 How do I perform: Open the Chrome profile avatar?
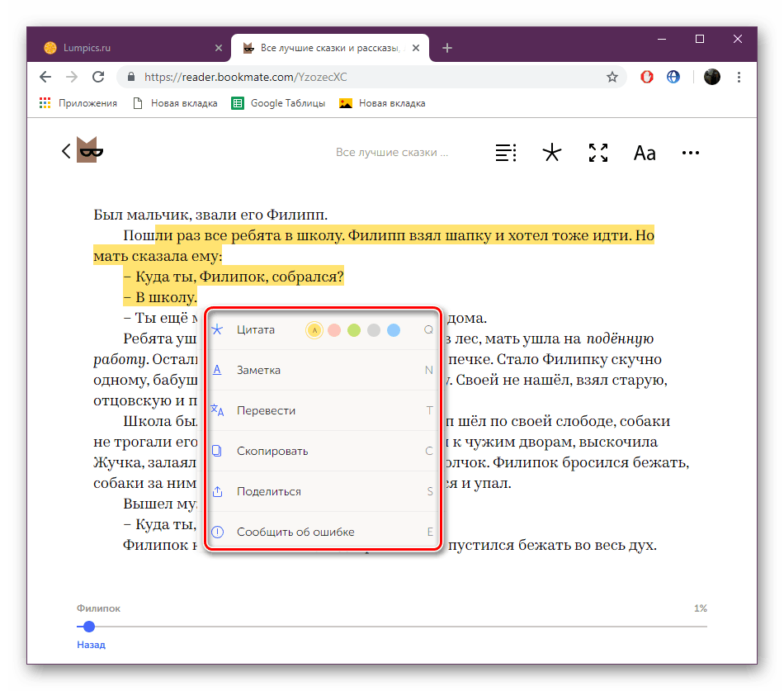pos(712,77)
